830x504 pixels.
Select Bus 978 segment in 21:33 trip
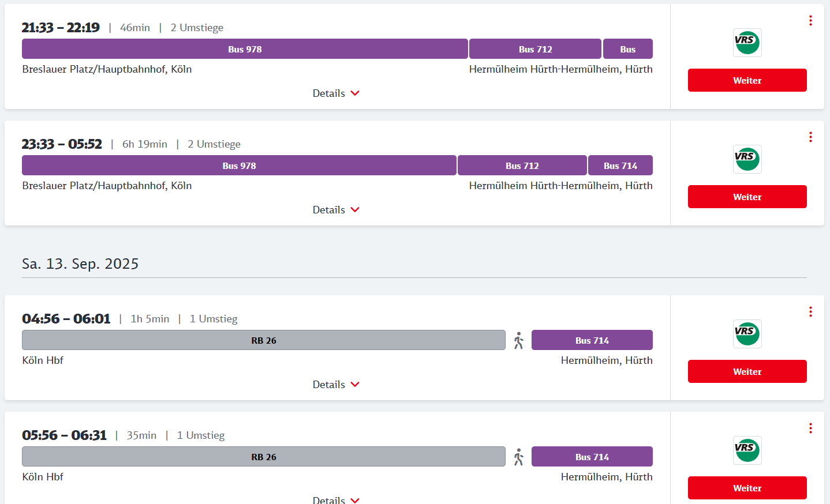pyautogui.click(x=245, y=49)
